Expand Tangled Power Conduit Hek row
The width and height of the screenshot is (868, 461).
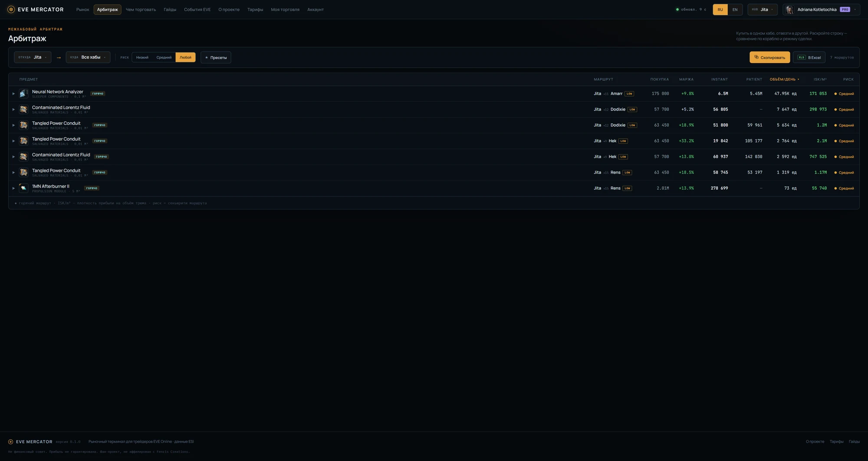pos(13,141)
